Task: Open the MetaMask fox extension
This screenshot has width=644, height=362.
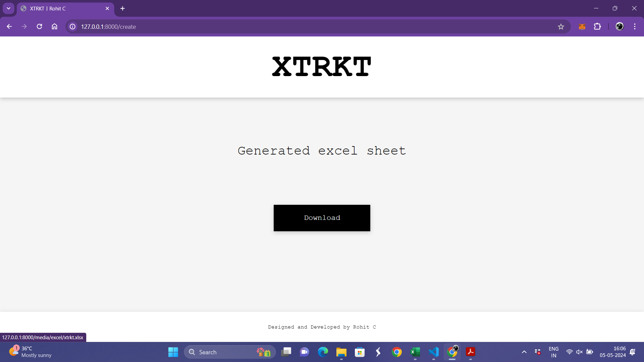Action: (x=582, y=26)
